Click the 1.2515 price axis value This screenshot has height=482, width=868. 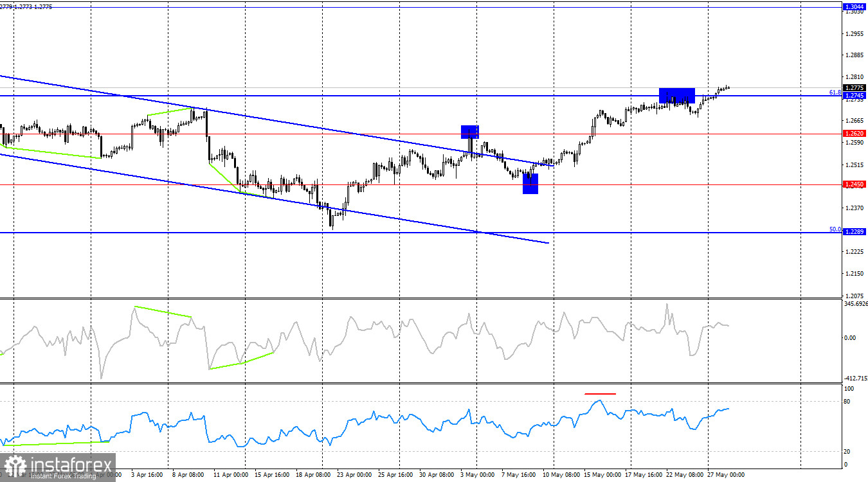[854, 165]
